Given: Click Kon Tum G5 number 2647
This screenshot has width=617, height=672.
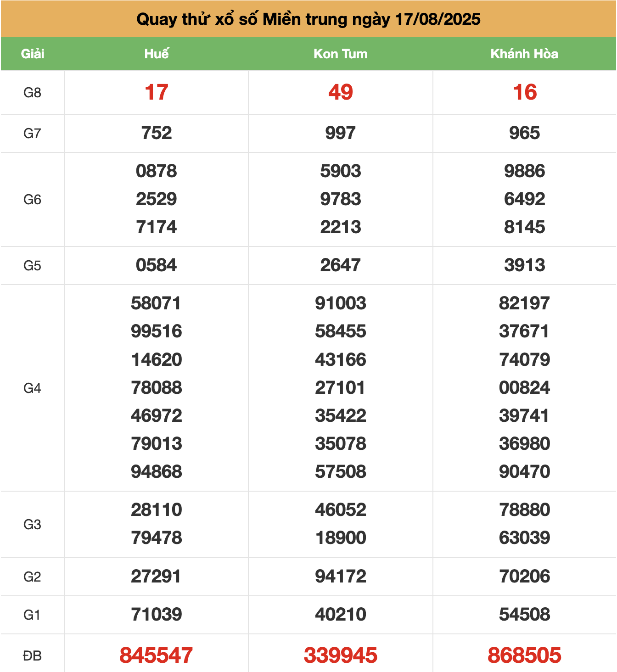Looking at the screenshot, I should pos(340,265).
